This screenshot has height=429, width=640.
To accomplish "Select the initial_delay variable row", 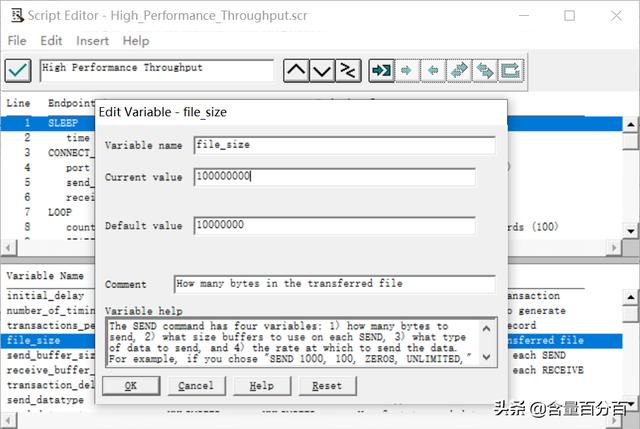I will pyautogui.click(x=45, y=296).
